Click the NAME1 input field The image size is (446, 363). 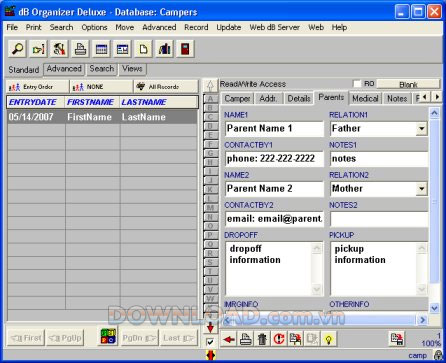pyautogui.click(x=274, y=129)
